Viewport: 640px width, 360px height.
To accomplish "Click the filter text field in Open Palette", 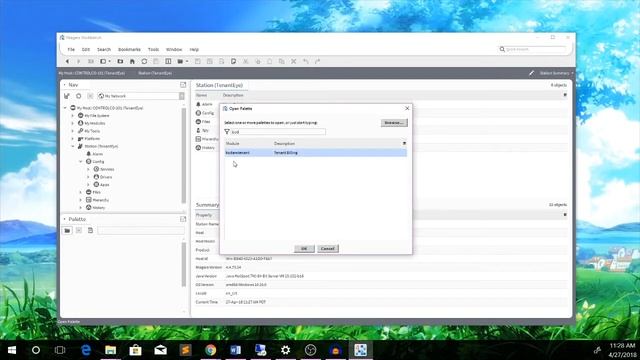I will (x=278, y=132).
